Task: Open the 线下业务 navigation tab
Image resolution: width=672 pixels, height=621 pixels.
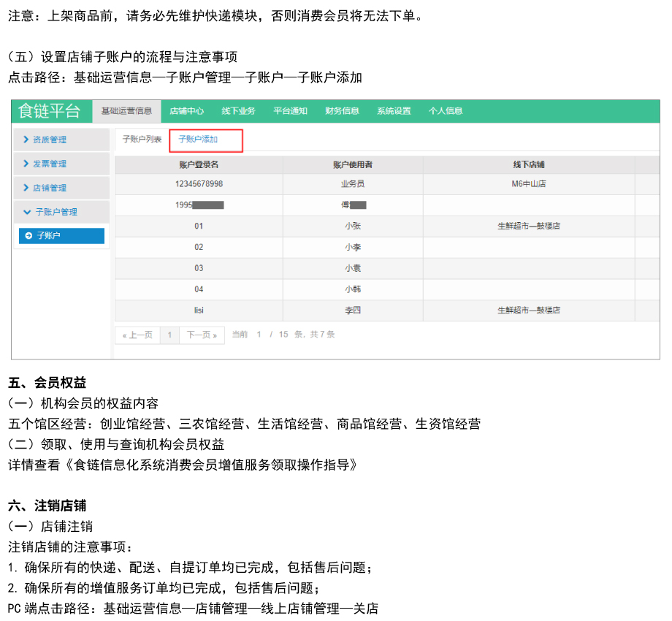Action: (x=238, y=111)
